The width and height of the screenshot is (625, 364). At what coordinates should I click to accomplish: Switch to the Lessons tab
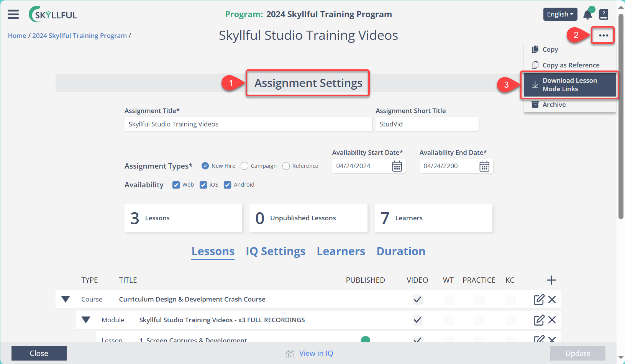pyautogui.click(x=213, y=251)
